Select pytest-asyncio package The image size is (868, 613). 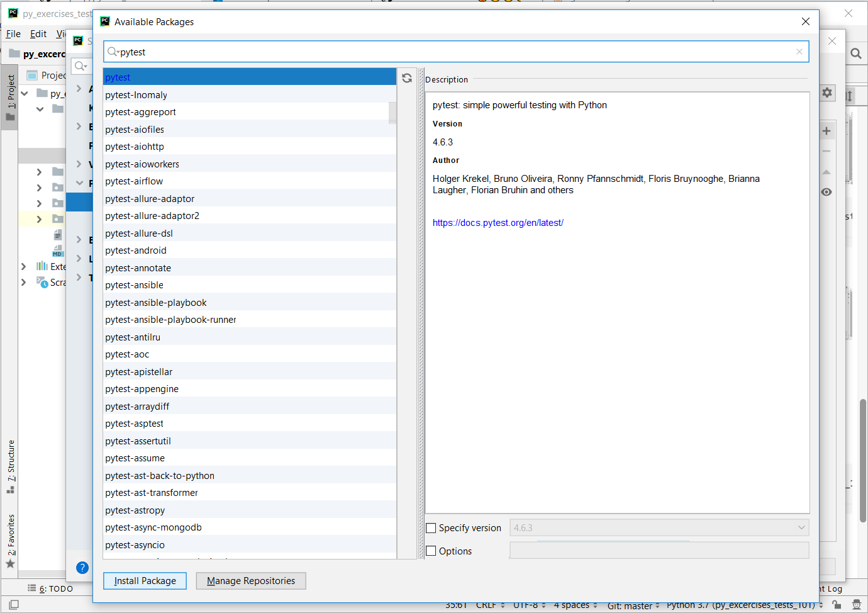click(x=250, y=544)
